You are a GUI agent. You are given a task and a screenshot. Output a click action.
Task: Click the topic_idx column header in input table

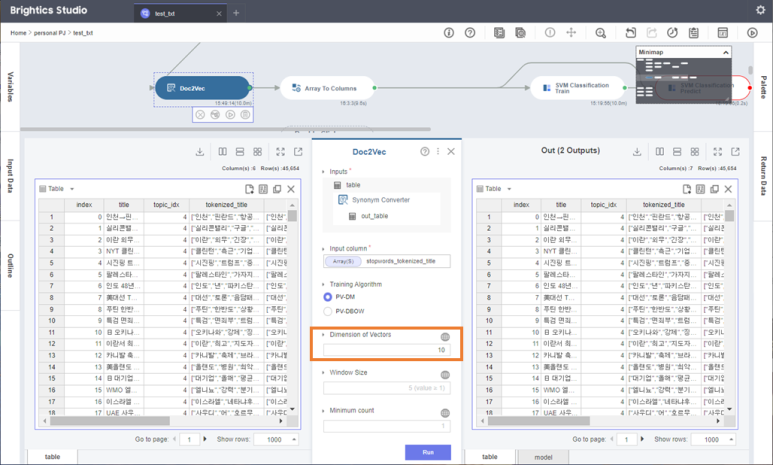pyautogui.click(x=166, y=205)
